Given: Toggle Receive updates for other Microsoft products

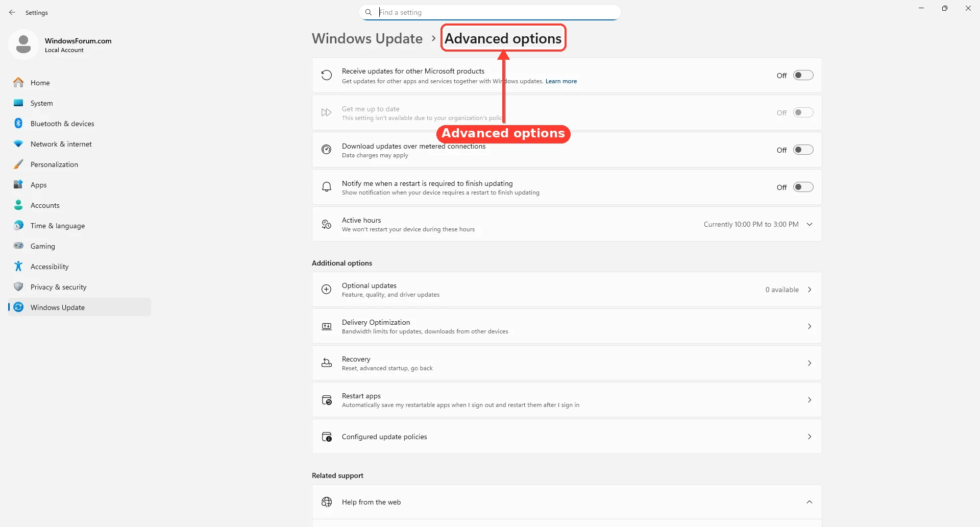Looking at the screenshot, I should (803, 75).
